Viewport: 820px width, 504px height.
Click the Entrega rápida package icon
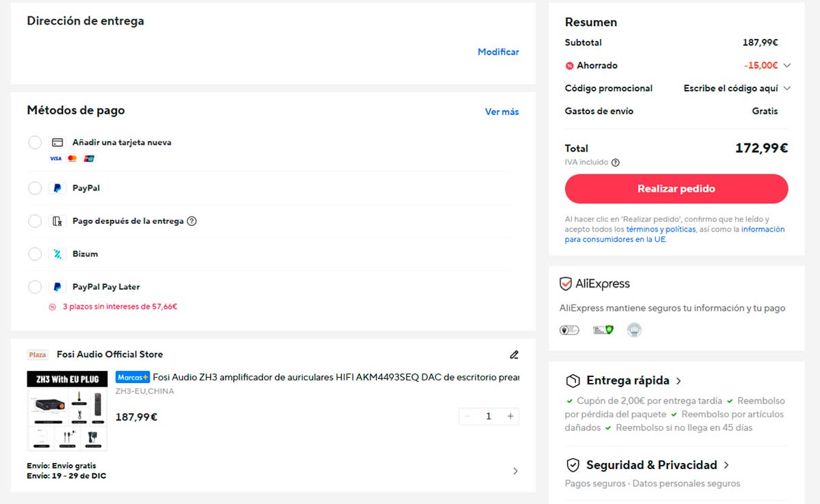[573, 380]
